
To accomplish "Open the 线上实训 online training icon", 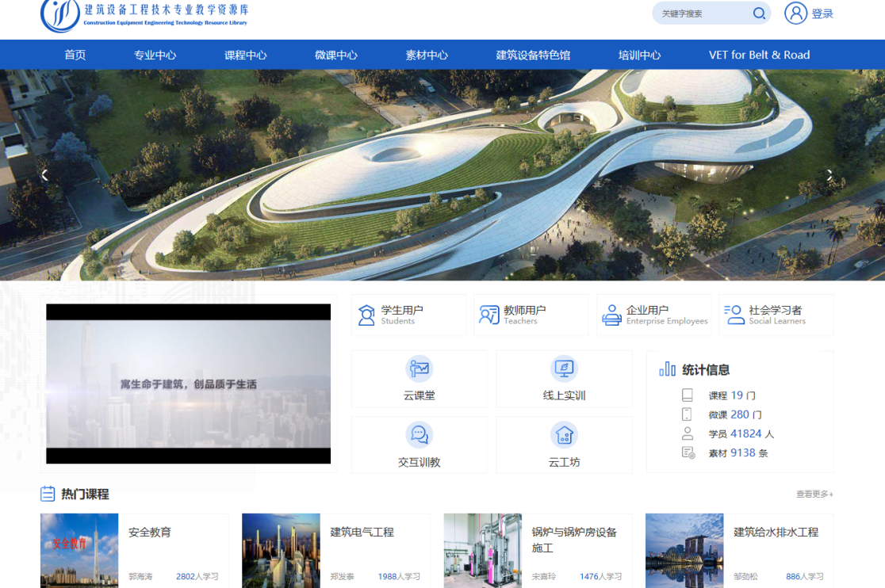I will click(564, 369).
